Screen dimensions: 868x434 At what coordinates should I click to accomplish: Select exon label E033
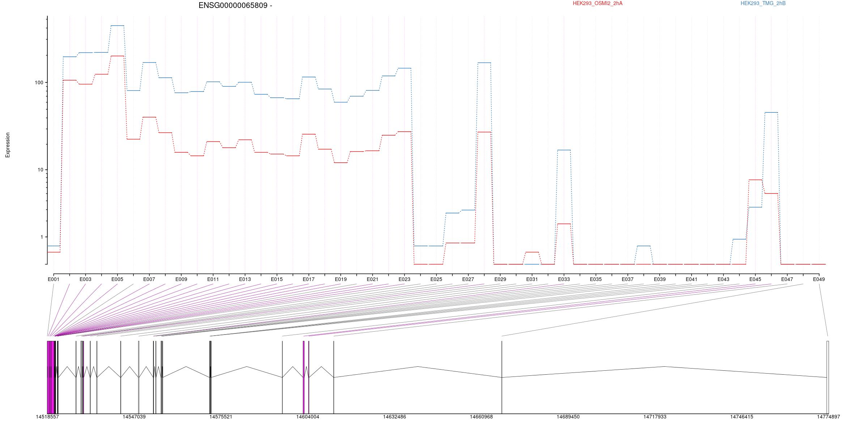coord(564,279)
